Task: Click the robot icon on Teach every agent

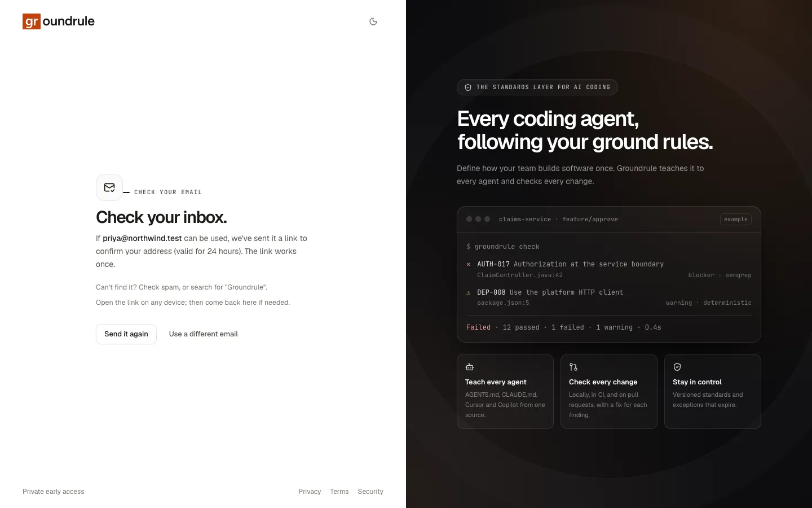Action: tap(470, 367)
